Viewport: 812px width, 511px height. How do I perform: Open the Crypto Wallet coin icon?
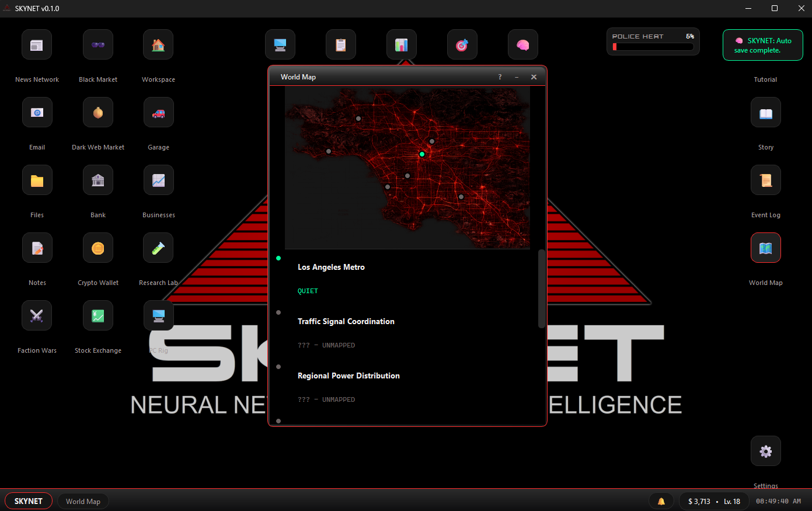coord(98,248)
